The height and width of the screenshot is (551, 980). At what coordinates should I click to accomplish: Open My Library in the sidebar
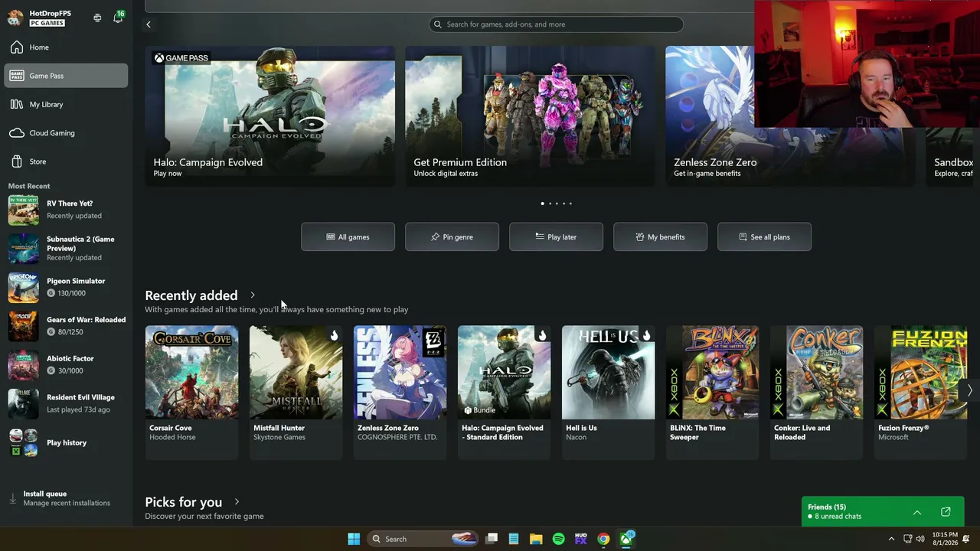pos(66,104)
